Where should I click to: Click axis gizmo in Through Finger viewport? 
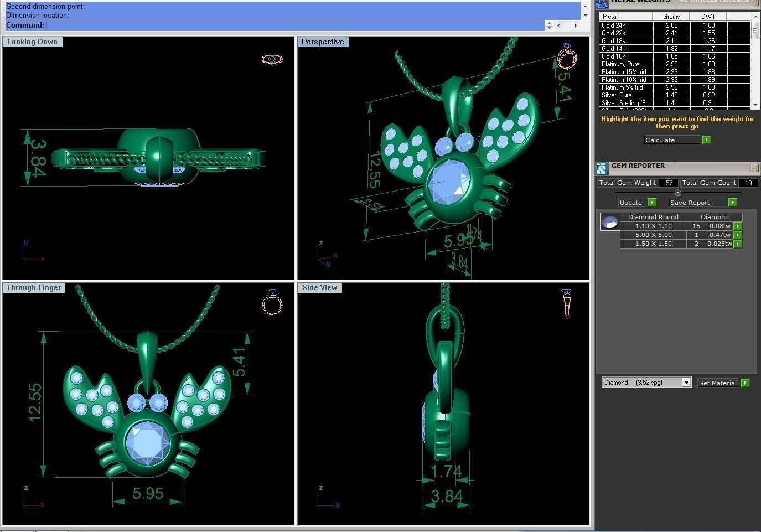[x=32, y=496]
